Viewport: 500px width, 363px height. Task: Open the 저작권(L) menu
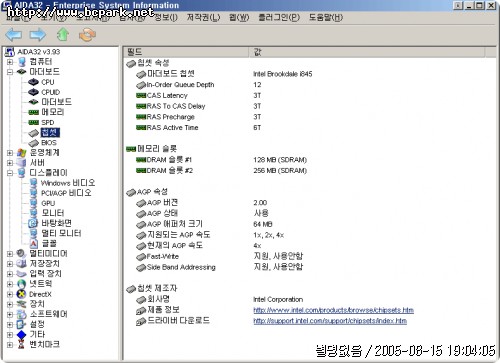pyautogui.click(x=203, y=17)
